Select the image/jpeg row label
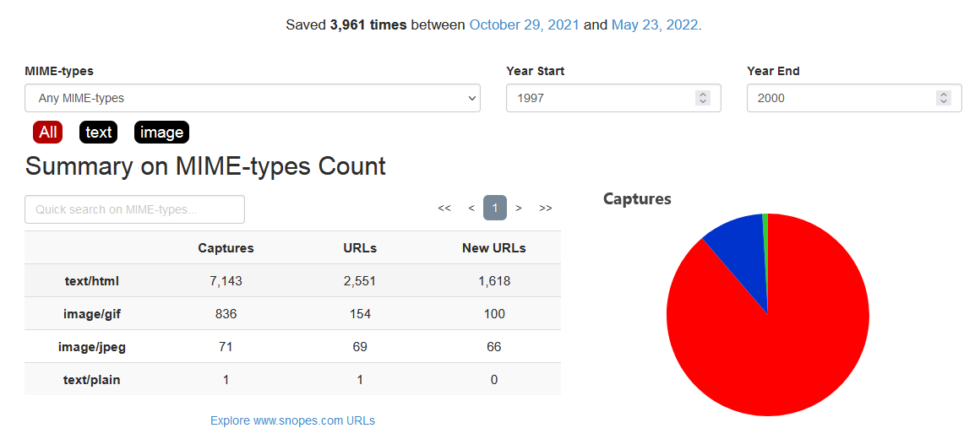 92,347
